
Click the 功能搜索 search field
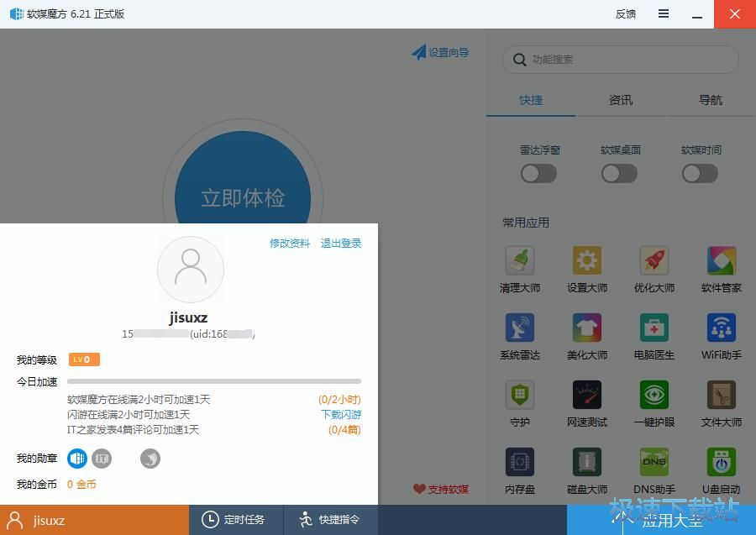click(621, 60)
